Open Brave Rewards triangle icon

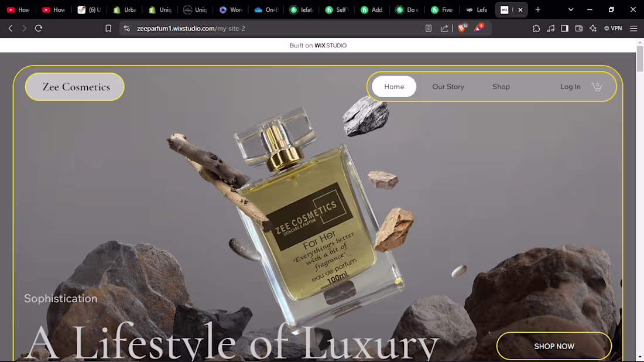coord(478,28)
